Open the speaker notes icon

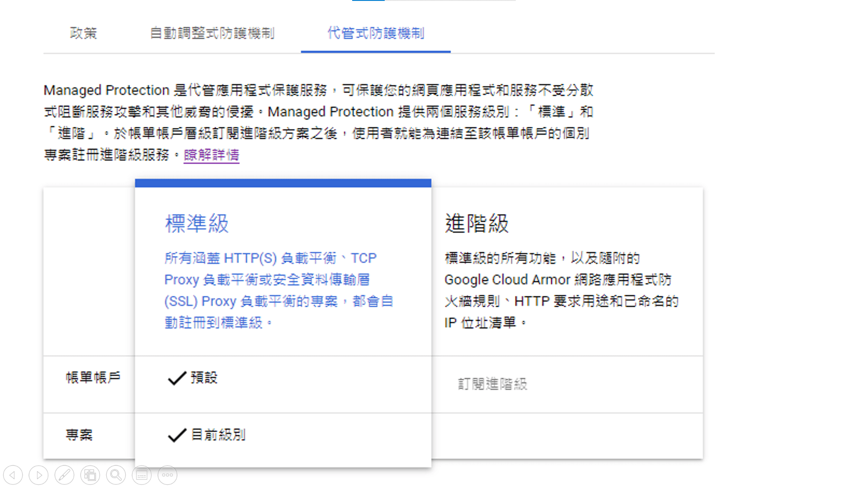pyautogui.click(x=142, y=475)
